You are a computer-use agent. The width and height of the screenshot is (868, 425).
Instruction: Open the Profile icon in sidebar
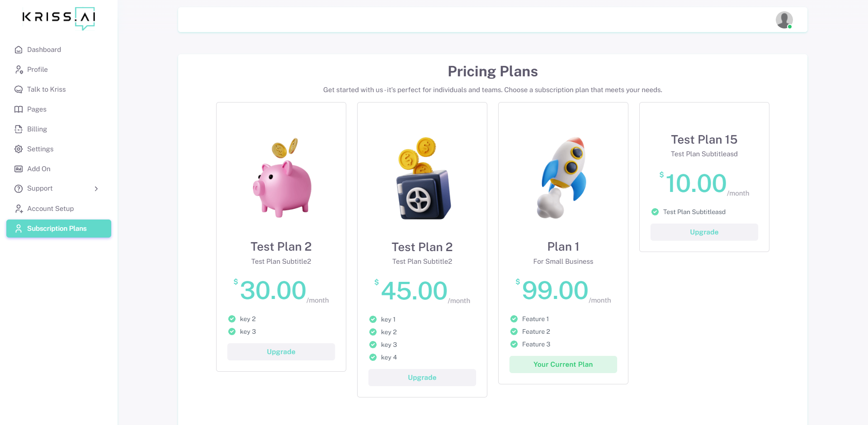click(19, 70)
